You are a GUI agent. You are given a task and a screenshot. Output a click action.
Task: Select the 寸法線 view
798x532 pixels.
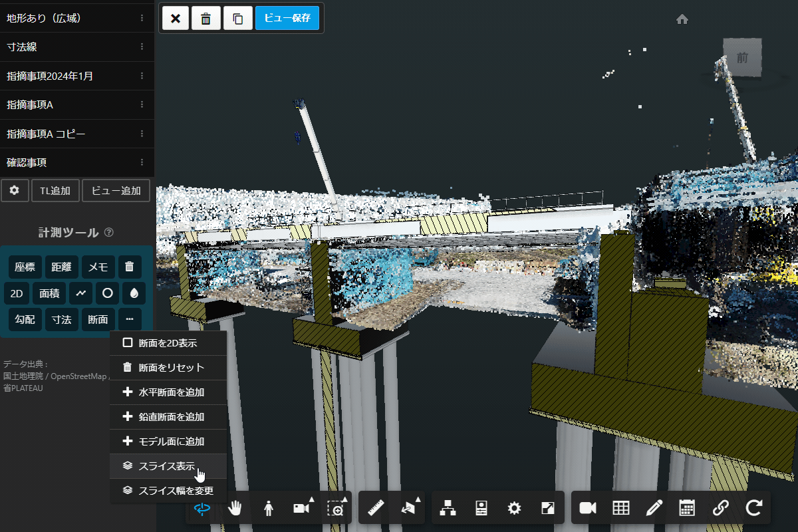77,47
